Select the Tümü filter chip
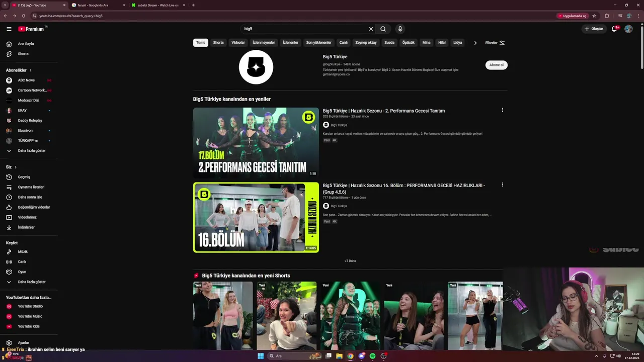644x362 pixels. pos(201,43)
